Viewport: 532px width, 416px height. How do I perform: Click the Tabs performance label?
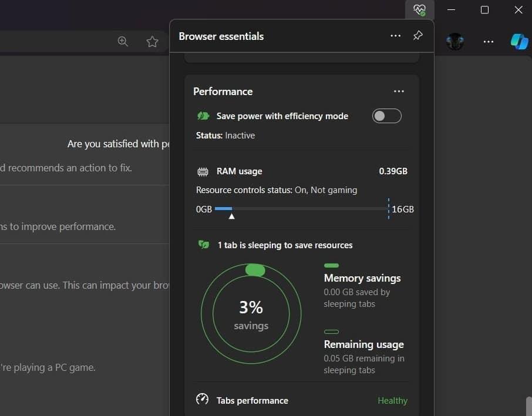(252, 401)
